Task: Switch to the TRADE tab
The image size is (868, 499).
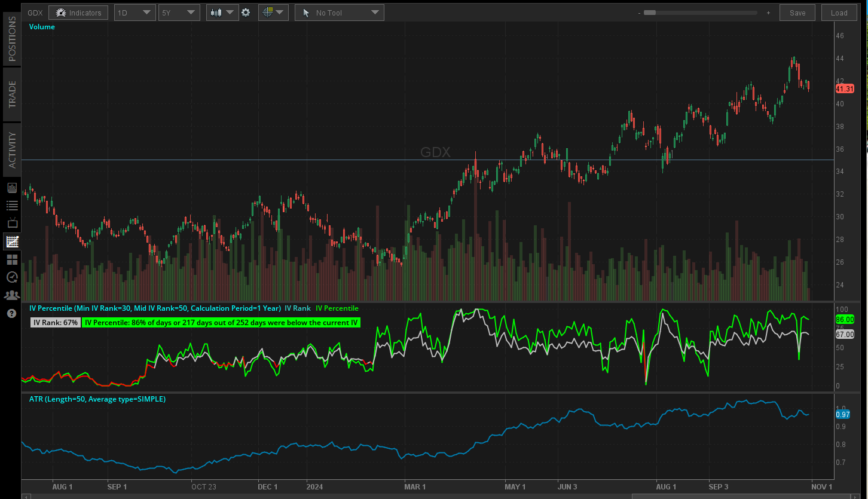Action: click(x=11, y=96)
